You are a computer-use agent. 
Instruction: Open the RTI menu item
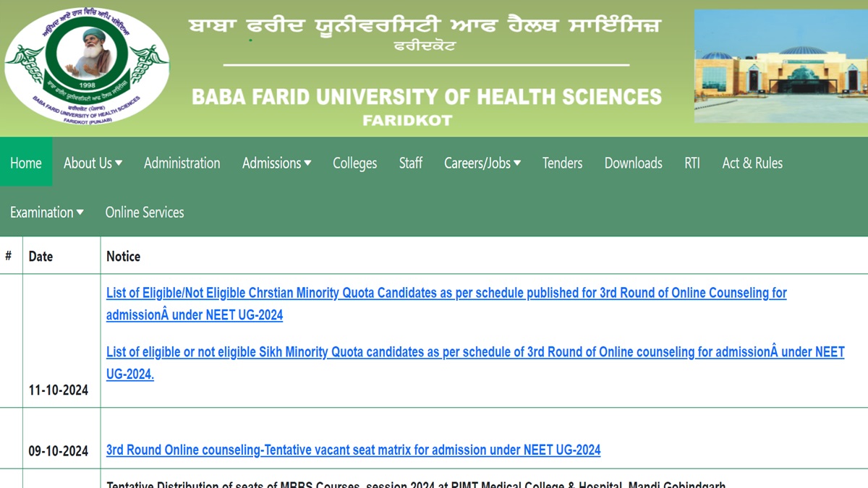pos(692,163)
